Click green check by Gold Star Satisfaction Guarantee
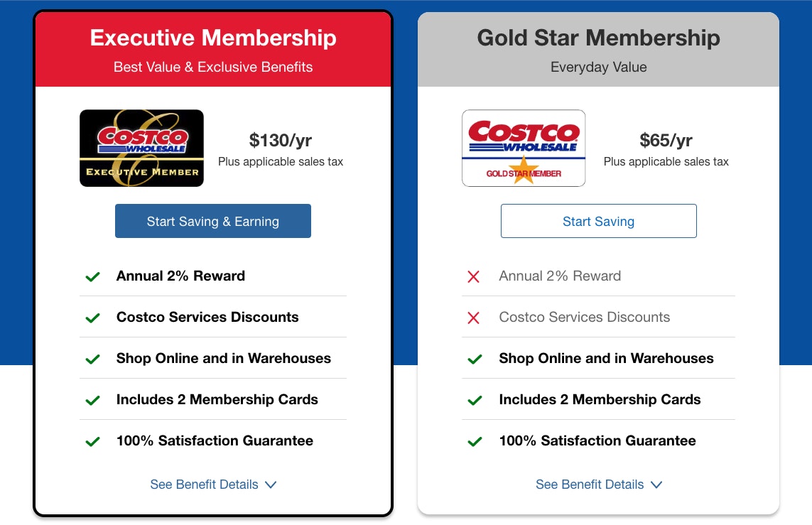 475,441
